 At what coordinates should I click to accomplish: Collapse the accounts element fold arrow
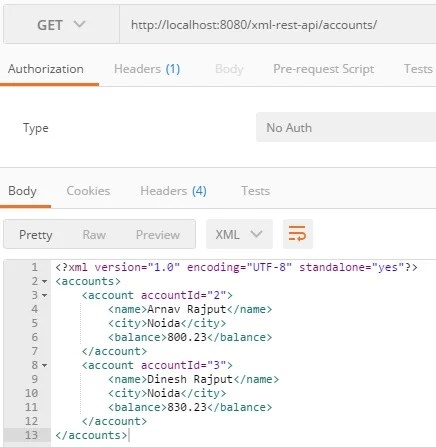click(45, 282)
